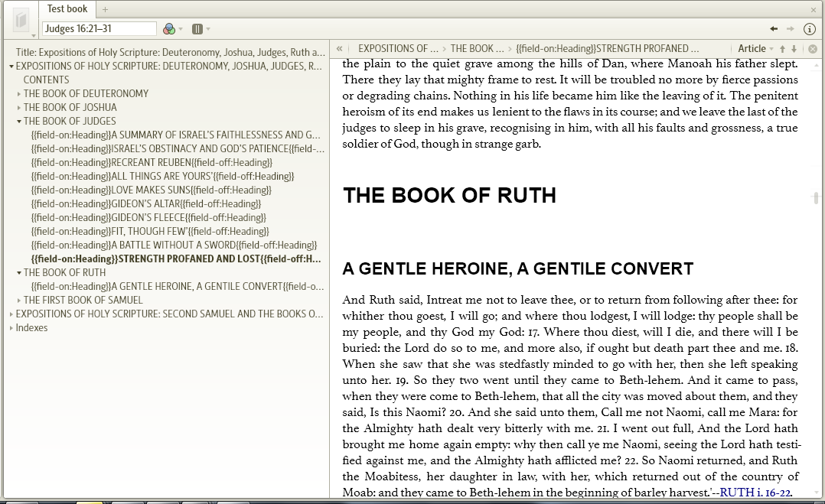
Task: Click A GENTLE HEROINE, A GENTILE CONVERT heading
Action: [x=517, y=268]
